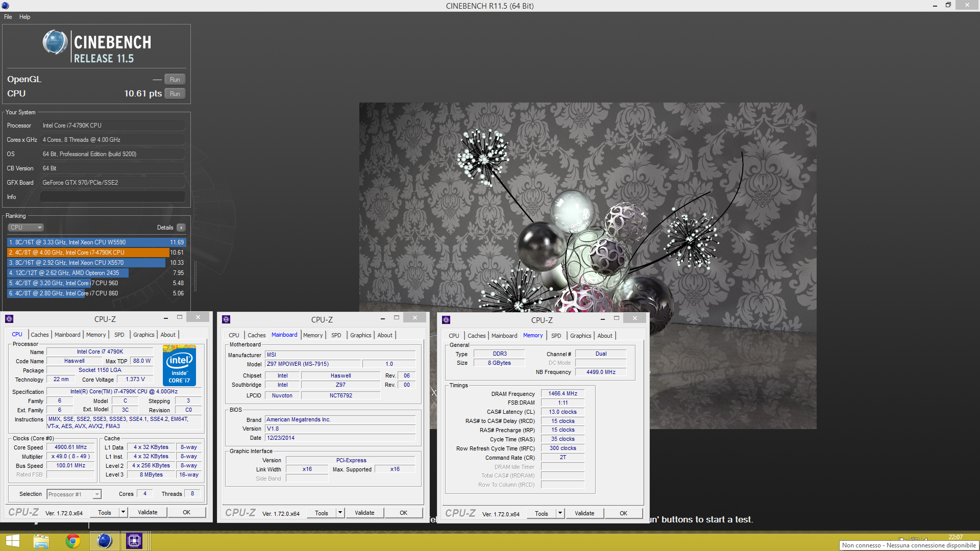Viewport: 980px width, 551px height.
Task: Click the BIOS date 12/23/2014 field
Action: 340,438
